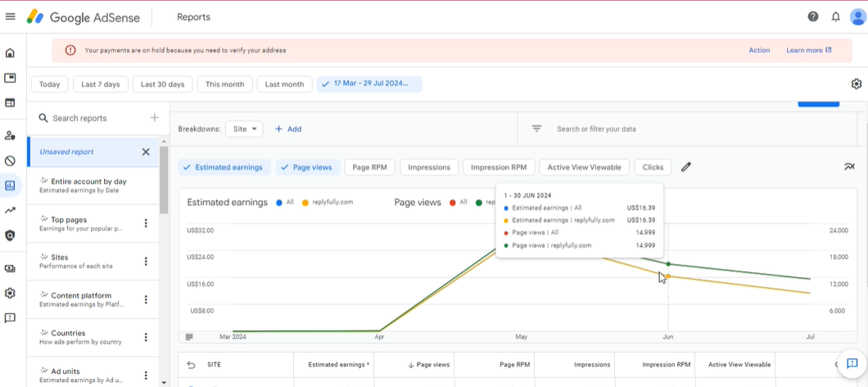Image resolution: width=868 pixels, height=387 pixels.
Task: Open Privacy & messaging sidebar icon
Action: [10, 135]
